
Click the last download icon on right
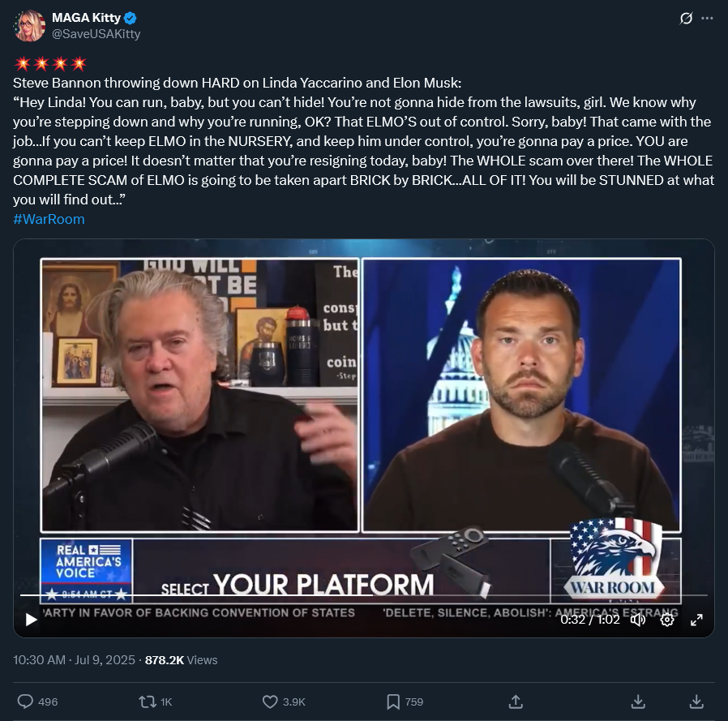[696, 702]
